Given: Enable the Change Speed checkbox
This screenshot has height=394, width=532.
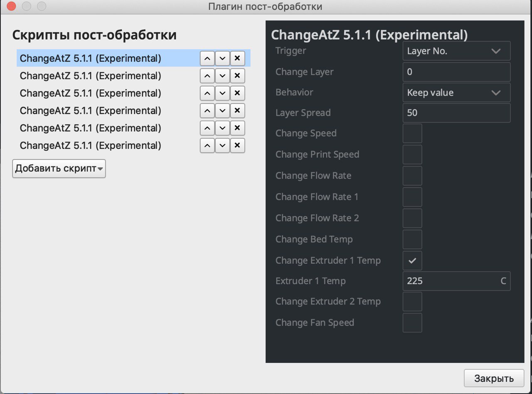Looking at the screenshot, I should click(x=412, y=134).
